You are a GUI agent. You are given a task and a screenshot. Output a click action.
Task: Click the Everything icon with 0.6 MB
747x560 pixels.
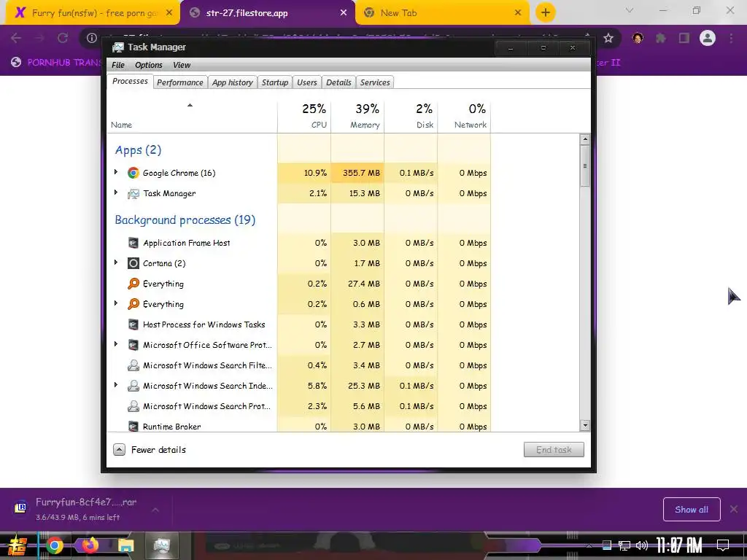click(x=133, y=304)
